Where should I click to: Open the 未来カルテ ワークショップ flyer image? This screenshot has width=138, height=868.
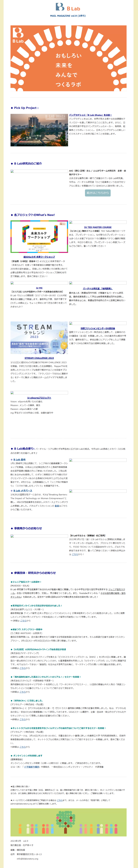pos(39,236)
